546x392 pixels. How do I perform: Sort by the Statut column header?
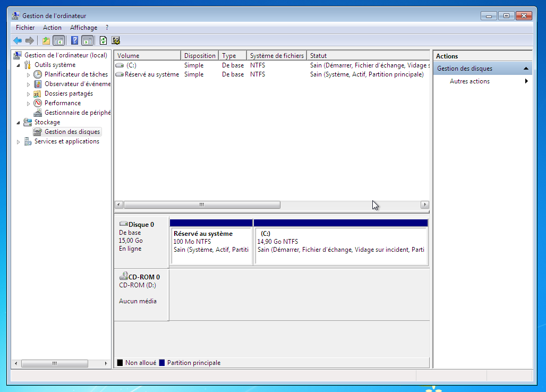point(369,56)
